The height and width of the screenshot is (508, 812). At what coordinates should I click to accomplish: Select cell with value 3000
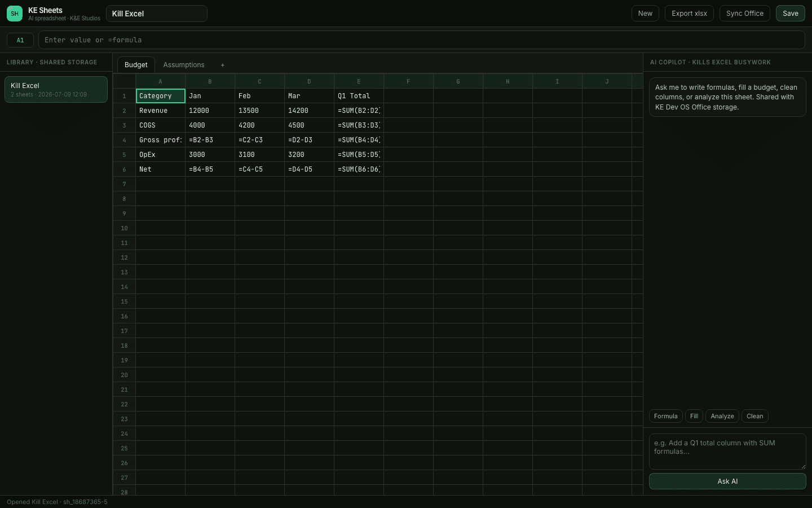tap(210, 155)
